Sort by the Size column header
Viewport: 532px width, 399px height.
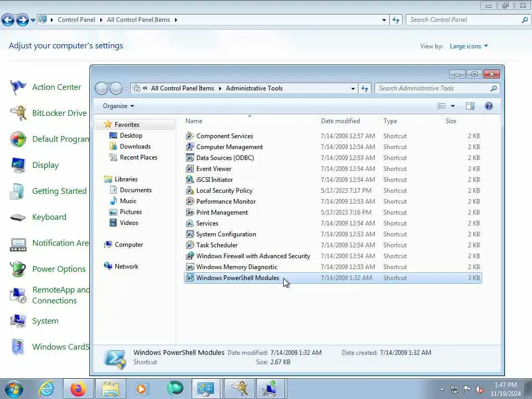(451, 121)
